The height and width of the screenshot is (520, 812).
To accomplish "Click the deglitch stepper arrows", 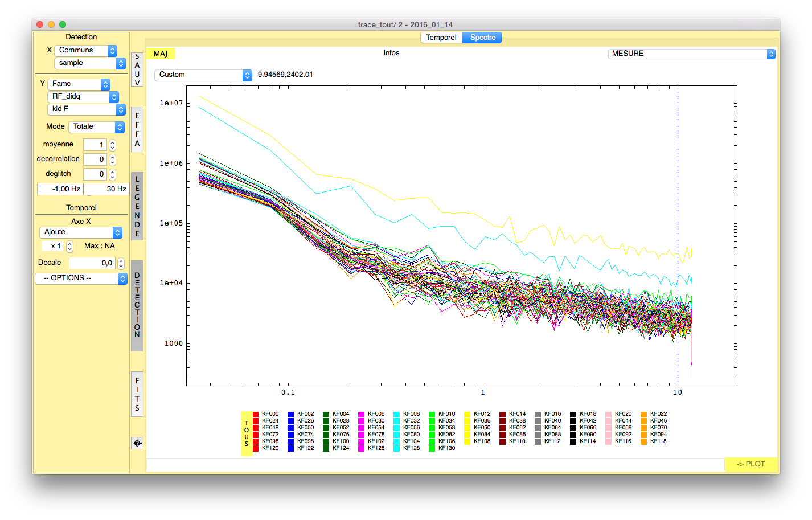I will point(112,174).
